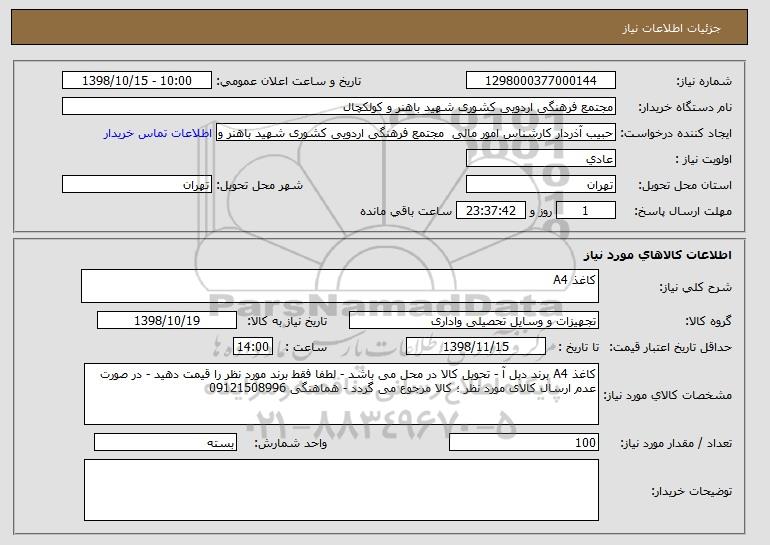Click the empty توضیحات خریدار text area
This screenshot has height=545, width=770.
(341, 490)
